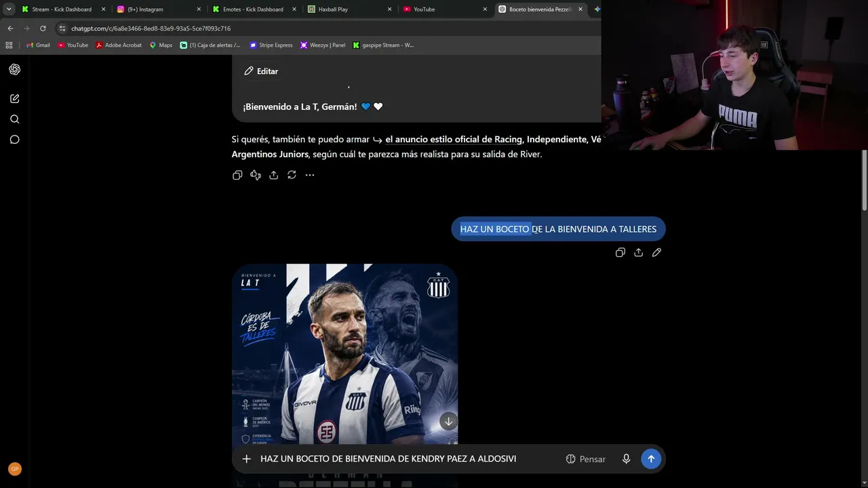Open the chats bubble icon in sidebar
868x488 pixels.
(14, 140)
